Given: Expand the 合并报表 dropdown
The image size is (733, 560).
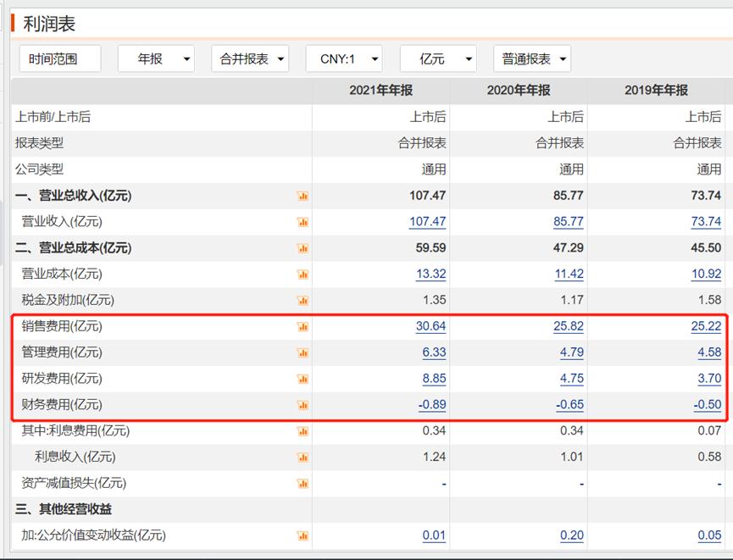Looking at the screenshot, I should coord(250,58).
